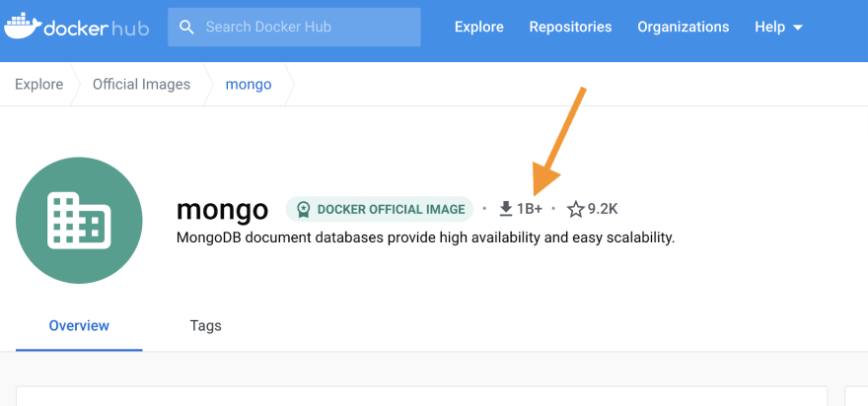Viewport: 868px width, 406px height.
Task: Click the mongo repository logo image
Action: coord(79,220)
